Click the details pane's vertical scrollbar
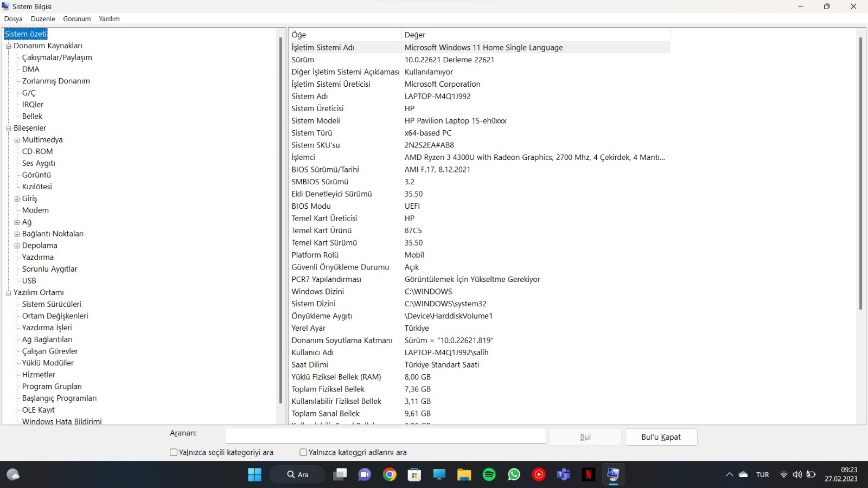 tap(860, 174)
